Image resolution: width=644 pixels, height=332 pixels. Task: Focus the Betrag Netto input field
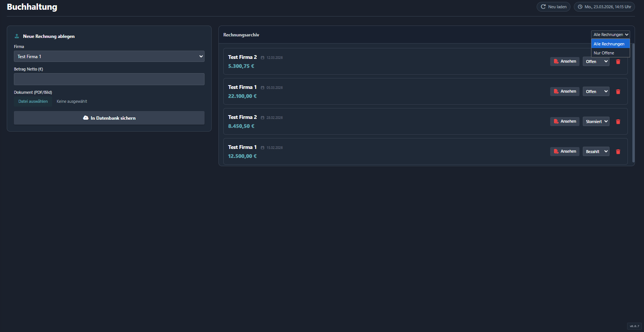coord(109,79)
